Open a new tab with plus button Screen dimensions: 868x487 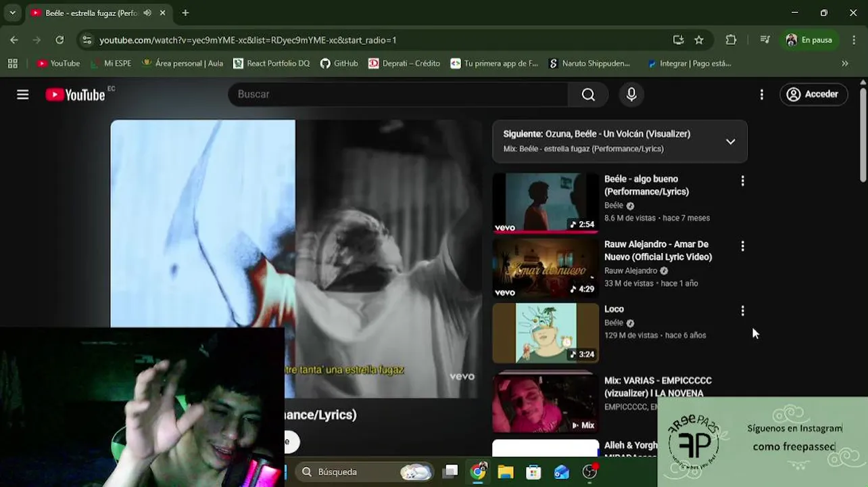point(185,13)
